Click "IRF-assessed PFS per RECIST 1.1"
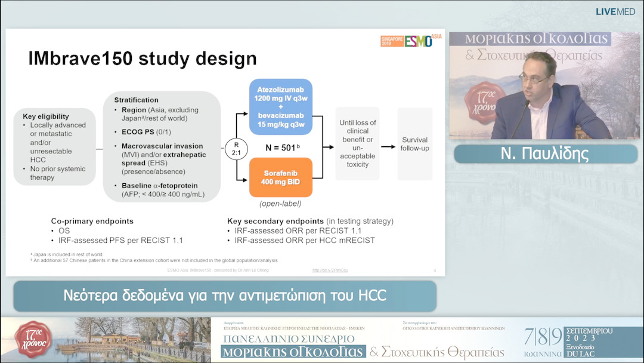 [120, 240]
